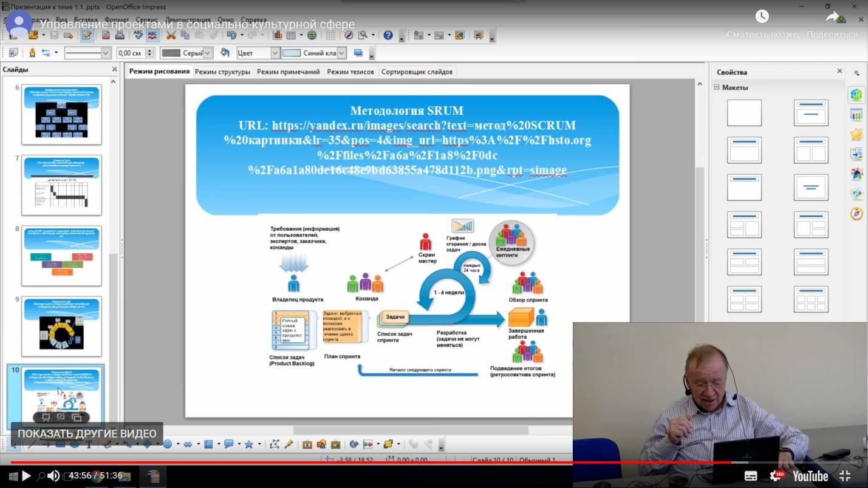Select the Text tool in drawing toolbar

[x=89, y=444]
